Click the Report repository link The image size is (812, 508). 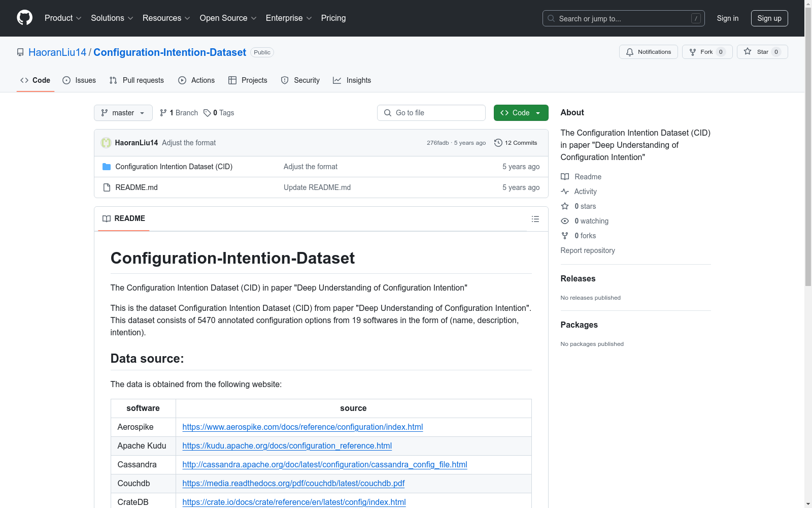[x=588, y=250]
